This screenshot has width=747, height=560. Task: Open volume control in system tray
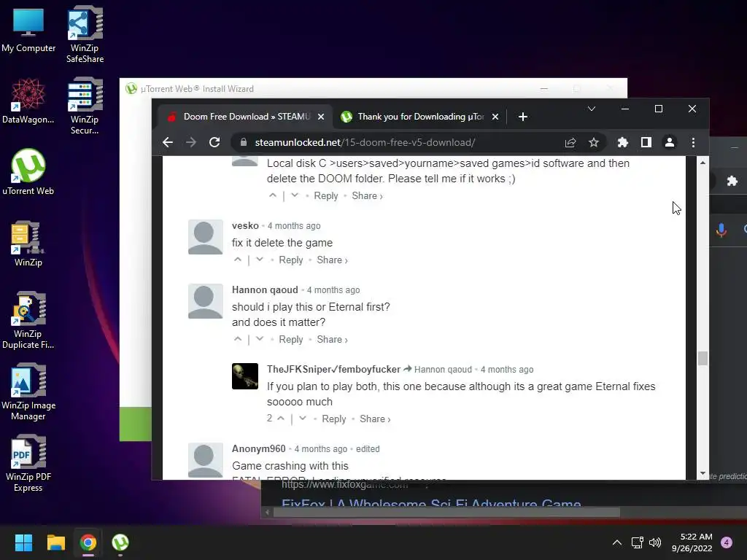(656, 542)
